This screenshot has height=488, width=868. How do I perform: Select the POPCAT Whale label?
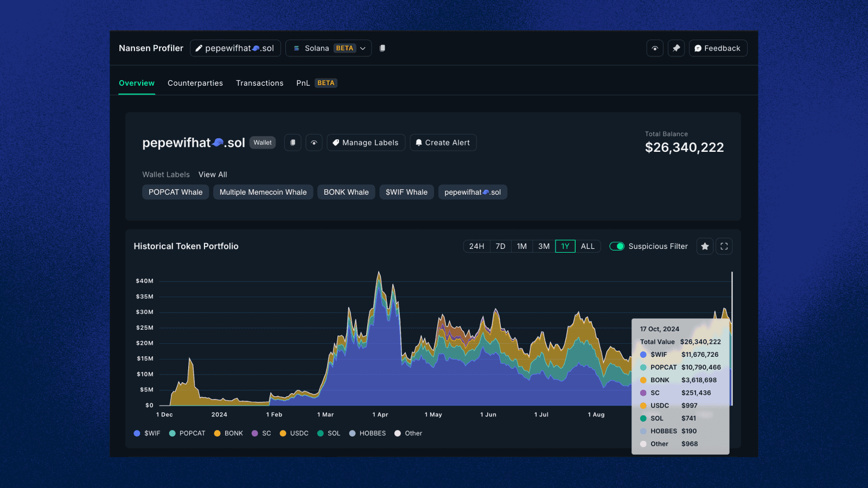coord(175,192)
